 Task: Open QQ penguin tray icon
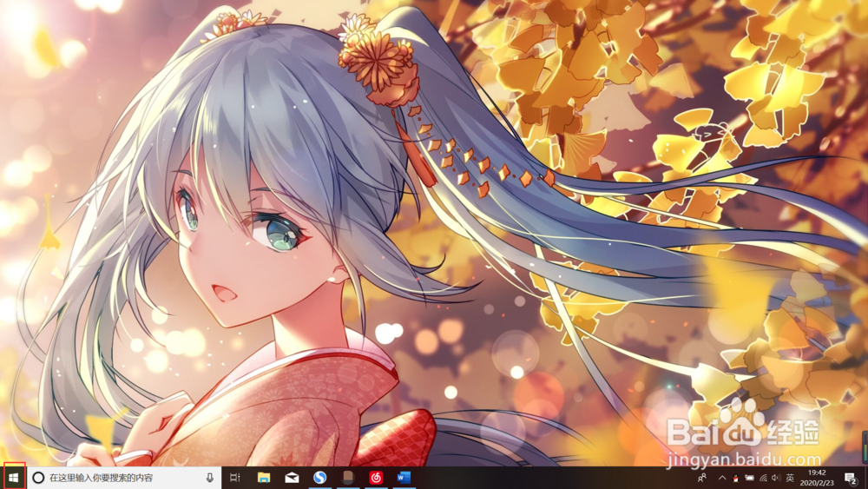(736, 478)
